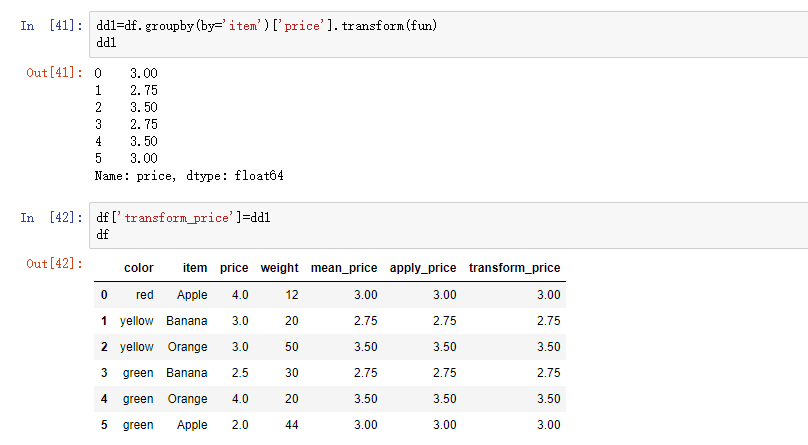Screen dimensions: 808x445
Task: Click the price column header
Action: [234, 268]
